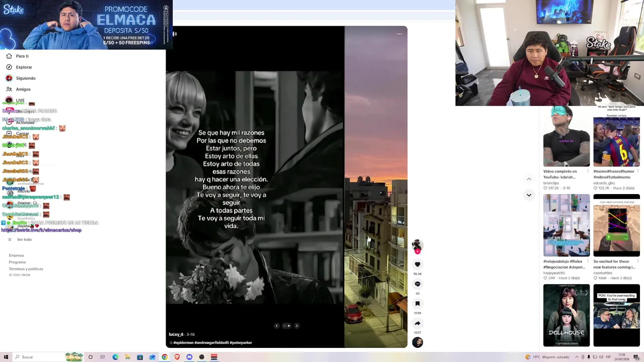Open the #spiderman hashtag
This screenshot has width=644, height=362.
[183, 343]
